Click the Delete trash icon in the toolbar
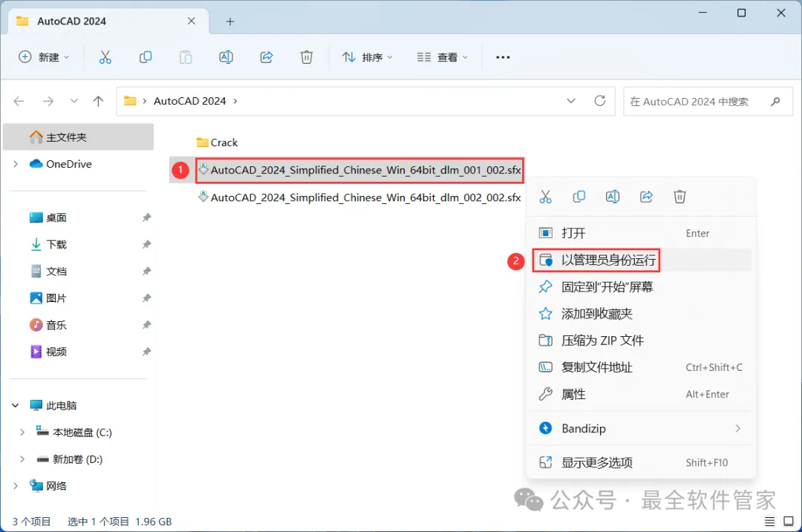This screenshot has width=802, height=532. pyautogui.click(x=307, y=57)
